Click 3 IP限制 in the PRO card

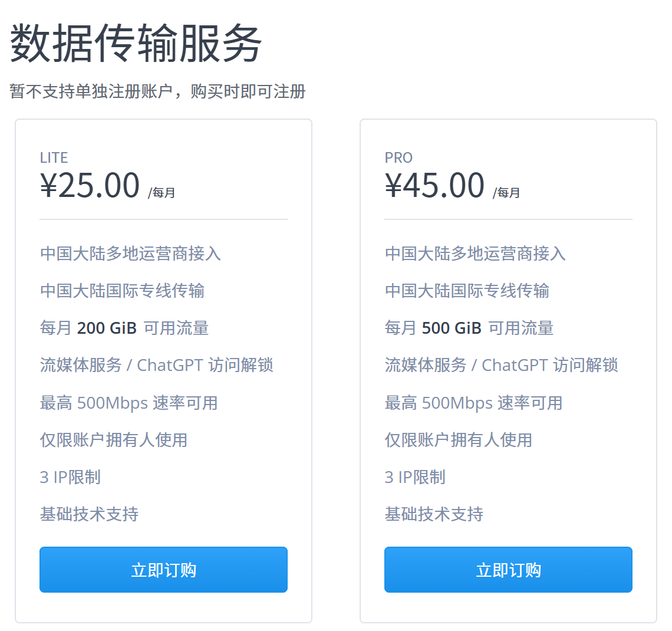416,477
